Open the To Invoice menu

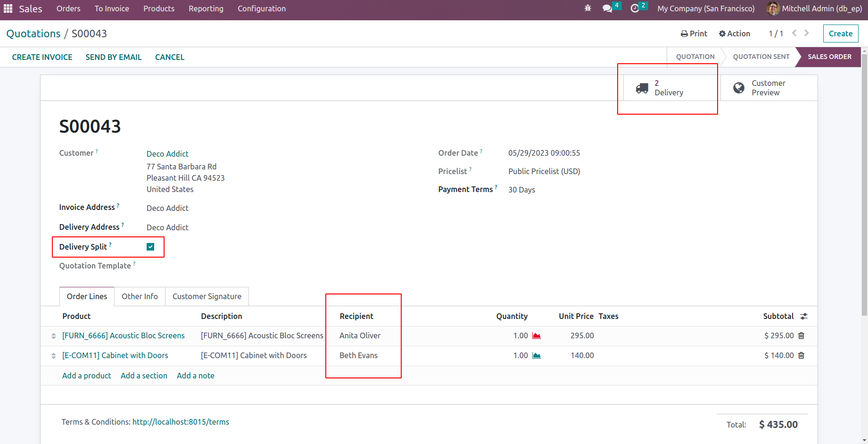click(x=112, y=8)
